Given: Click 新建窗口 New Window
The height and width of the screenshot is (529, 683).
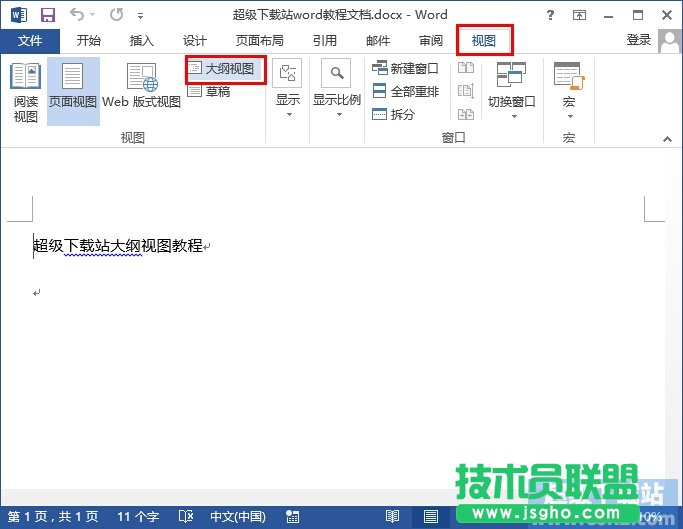Looking at the screenshot, I should tap(405, 68).
